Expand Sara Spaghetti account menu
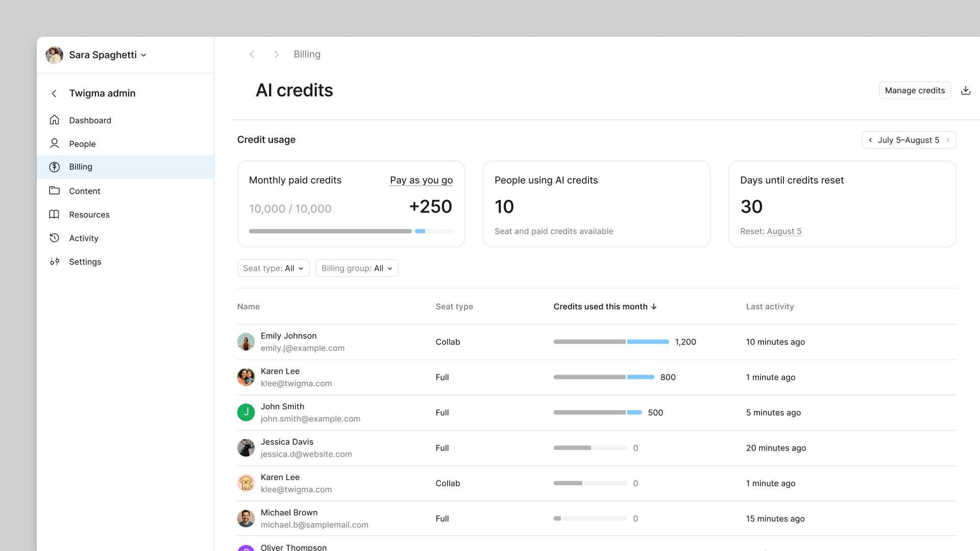The height and width of the screenshot is (551, 980). 143,55
